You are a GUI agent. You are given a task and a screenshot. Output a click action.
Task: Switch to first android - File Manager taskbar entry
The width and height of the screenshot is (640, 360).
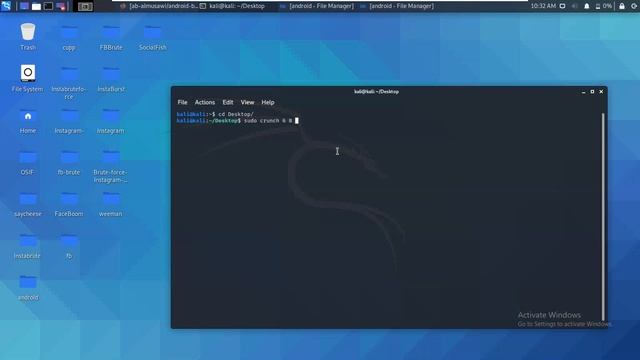pyautogui.click(x=317, y=6)
